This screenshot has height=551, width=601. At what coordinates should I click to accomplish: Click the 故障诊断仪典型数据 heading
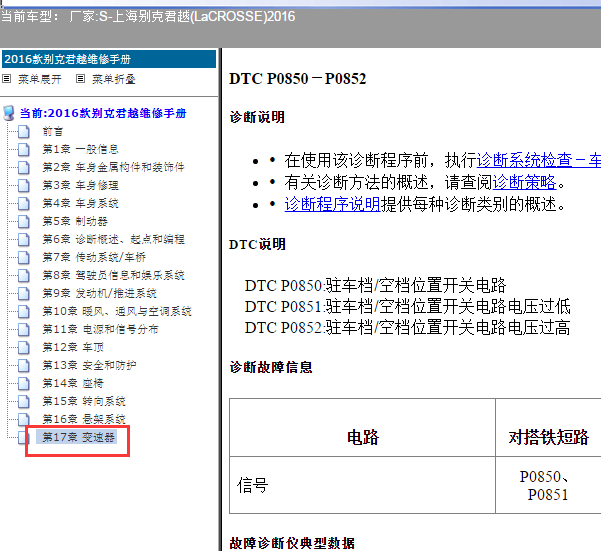(x=292, y=543)
